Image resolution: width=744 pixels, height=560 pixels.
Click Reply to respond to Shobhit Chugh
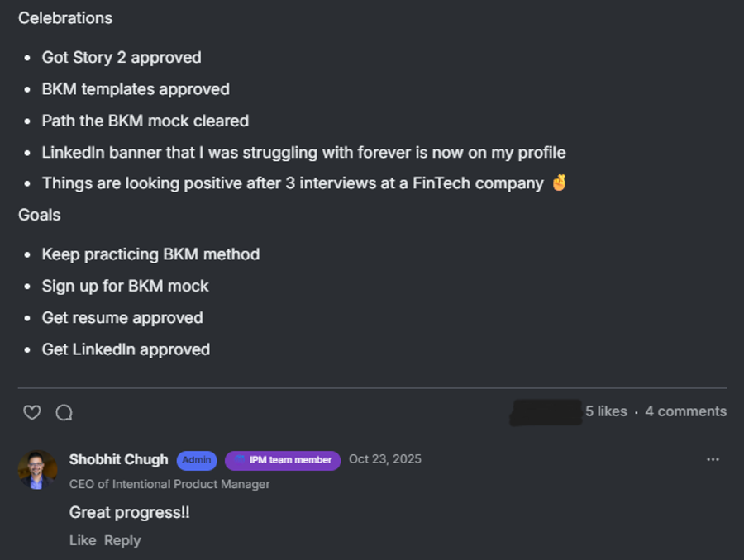[122, 540]
